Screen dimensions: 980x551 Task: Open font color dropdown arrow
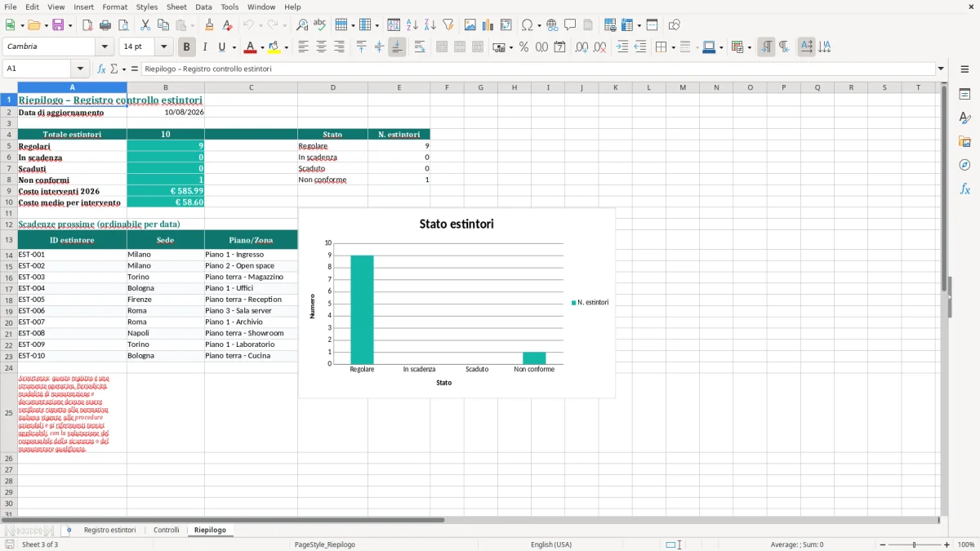[262, 47]
